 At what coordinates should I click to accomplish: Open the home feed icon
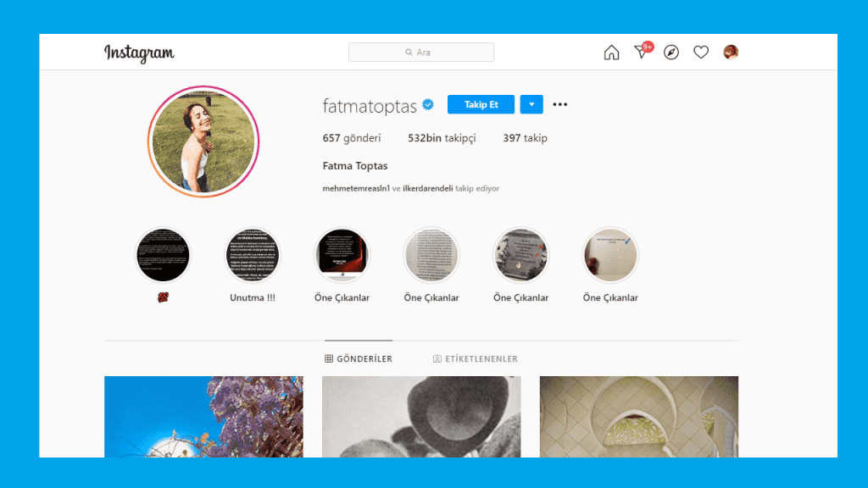[x=611, y=53]
